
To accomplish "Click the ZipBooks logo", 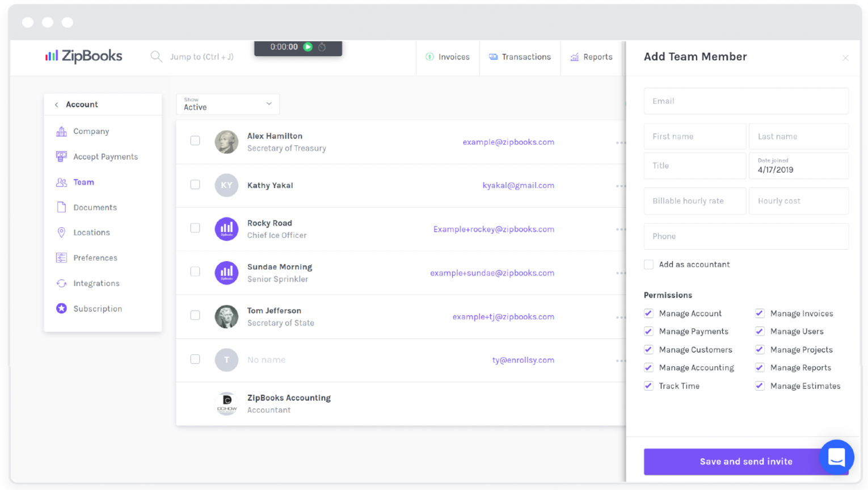I will click(83, 56).
